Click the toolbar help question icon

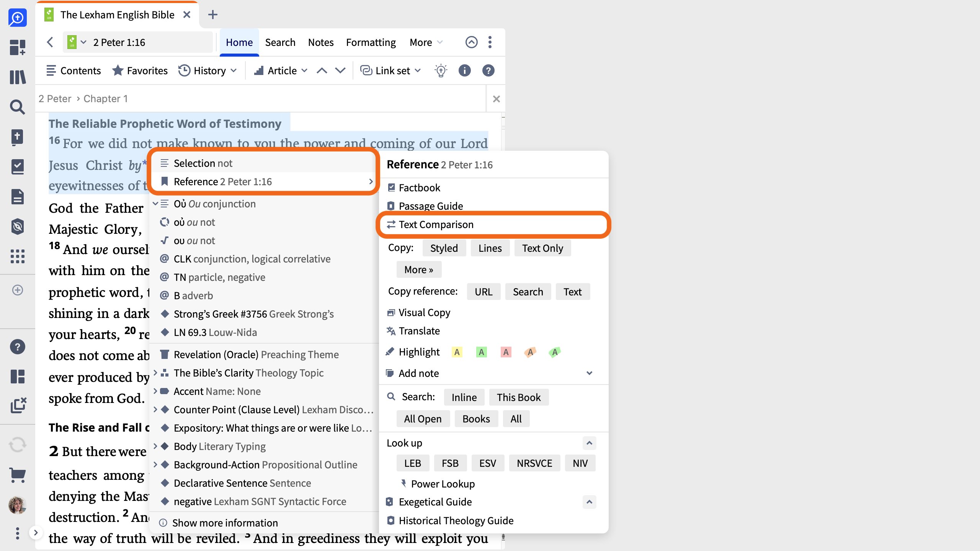tap(488, 70)
